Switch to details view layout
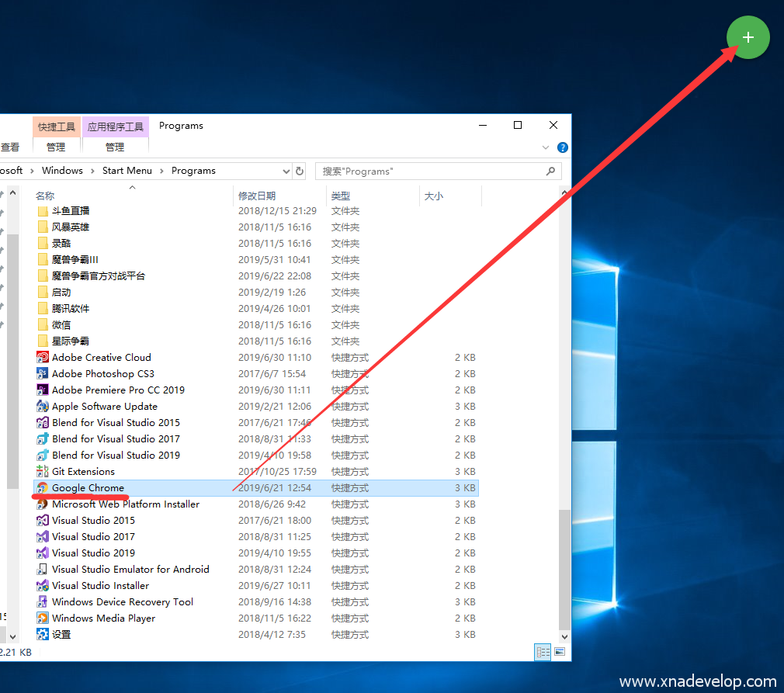 coord(543,652)
